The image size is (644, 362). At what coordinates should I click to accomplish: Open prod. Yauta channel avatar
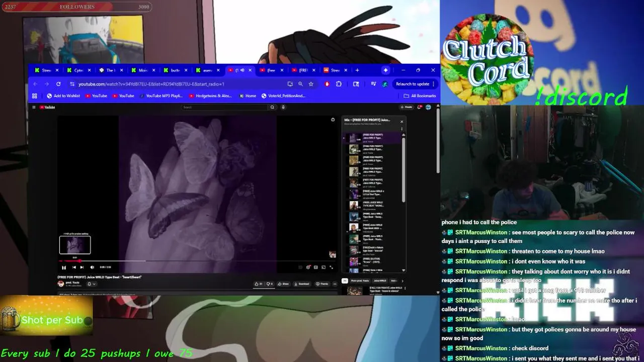coord(60,284)
